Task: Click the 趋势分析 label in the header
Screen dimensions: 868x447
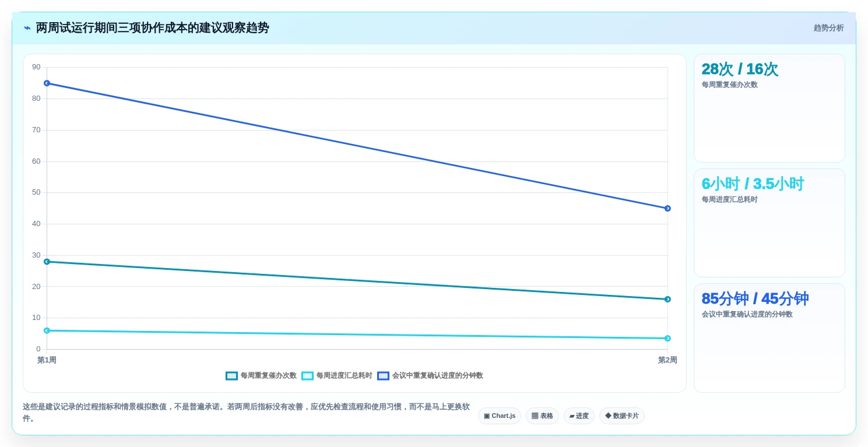Action: tap(829, 28)
